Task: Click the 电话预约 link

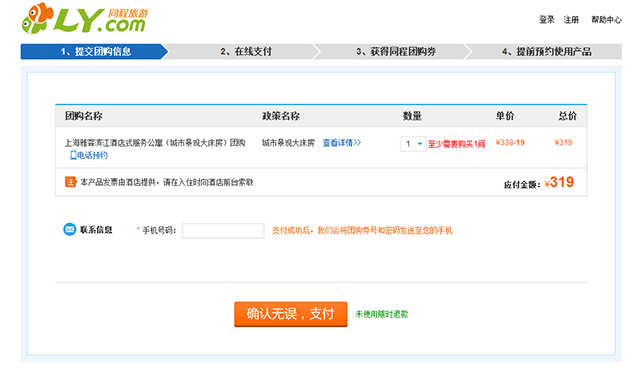Action: coord(93,155)
